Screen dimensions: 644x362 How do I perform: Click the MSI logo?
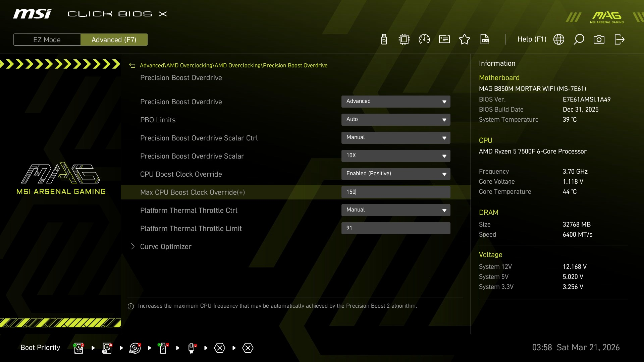click(x=33, y=14)
